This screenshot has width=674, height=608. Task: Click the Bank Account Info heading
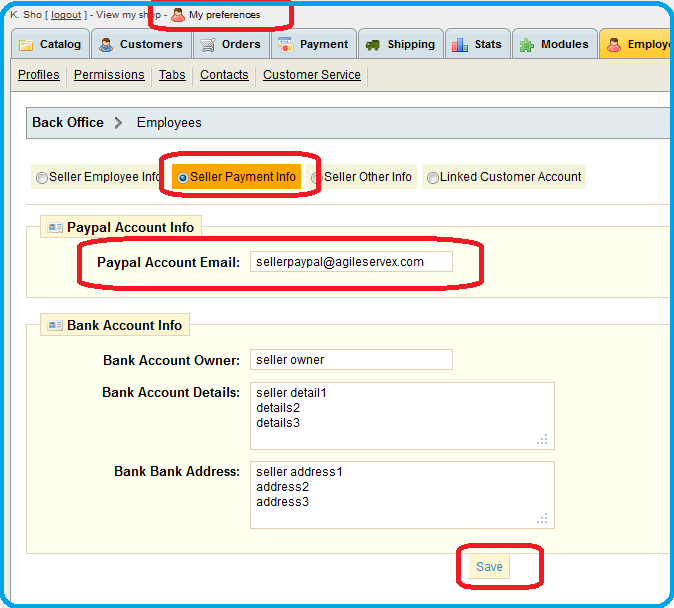(x=125, y=325)
